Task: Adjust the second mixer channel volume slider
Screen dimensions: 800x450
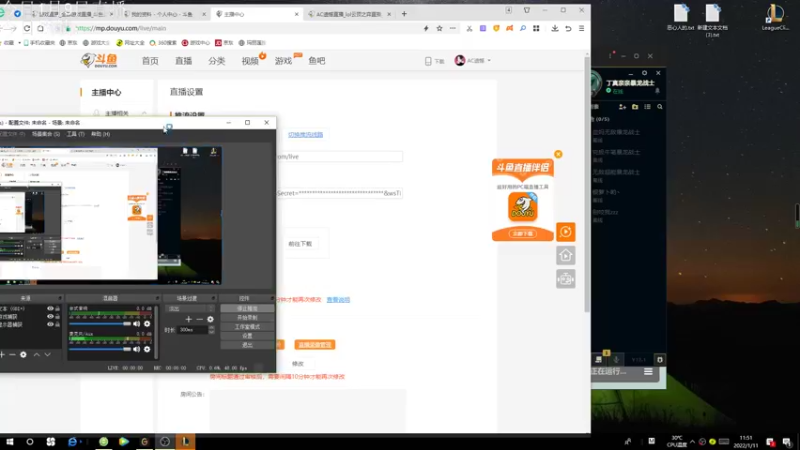Action: click(100, 349)
